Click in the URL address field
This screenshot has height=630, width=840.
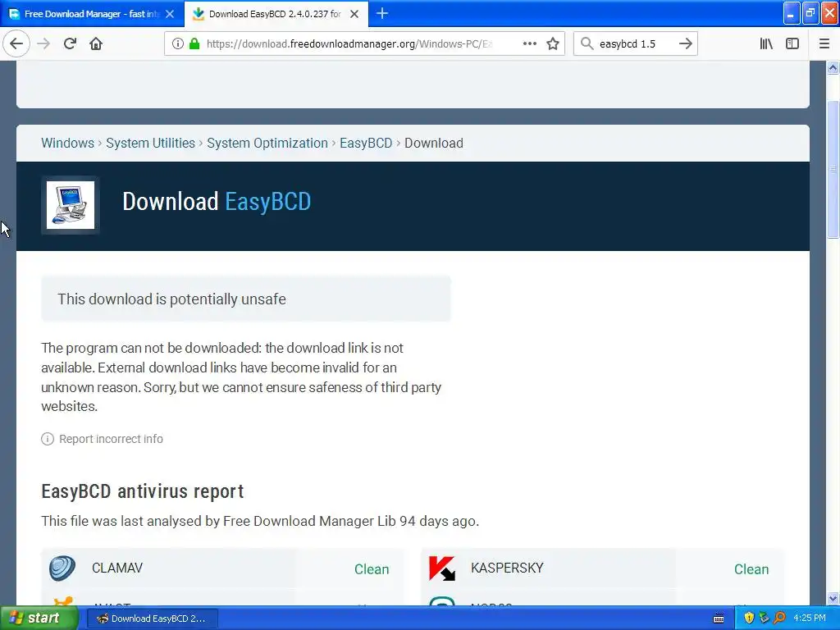tap(349, 43)
